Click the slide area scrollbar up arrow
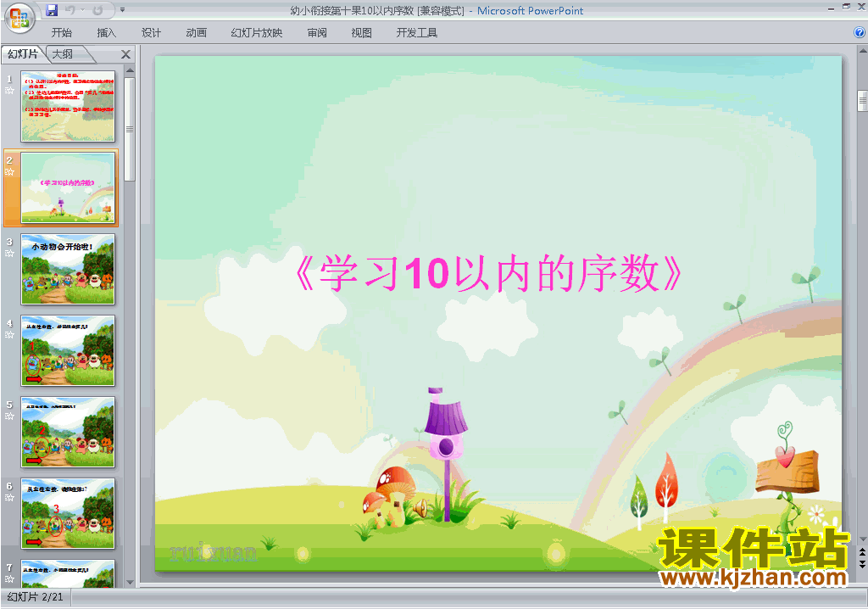 (862, 51)
